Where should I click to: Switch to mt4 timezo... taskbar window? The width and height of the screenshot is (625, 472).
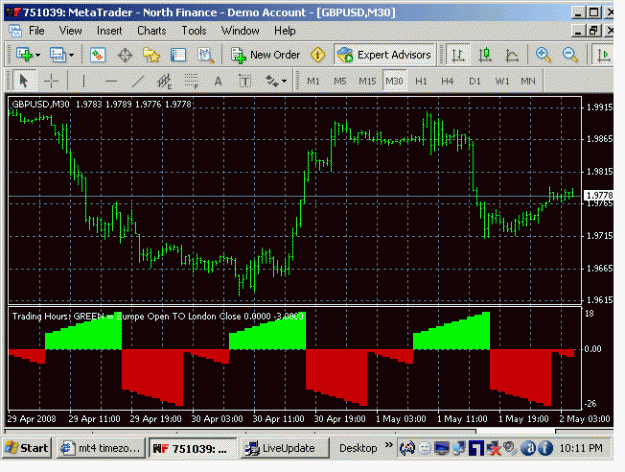pyautogui.click(x=100, y=448)
